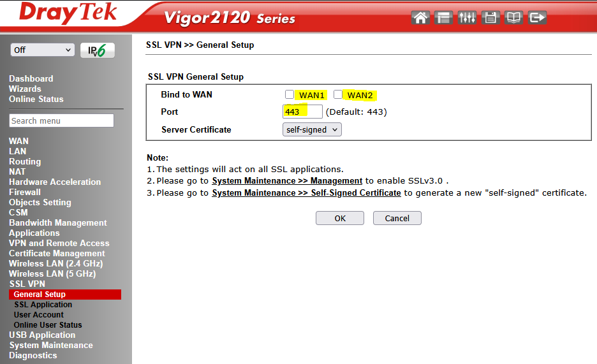The image size is (597, 364).
Task: Click the IPv6 button
Action: [98, 50]
